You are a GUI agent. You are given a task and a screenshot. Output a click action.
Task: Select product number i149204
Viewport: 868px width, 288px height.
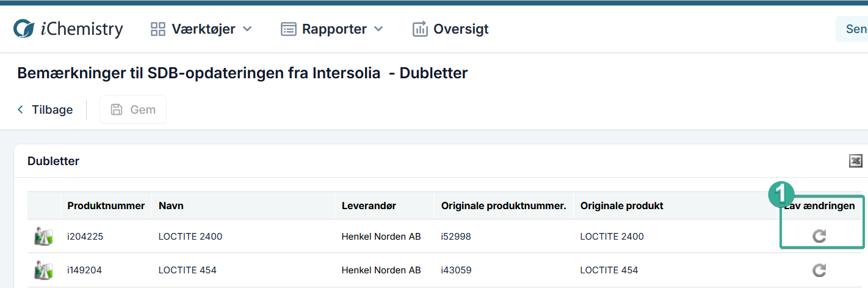click(85, 270)
